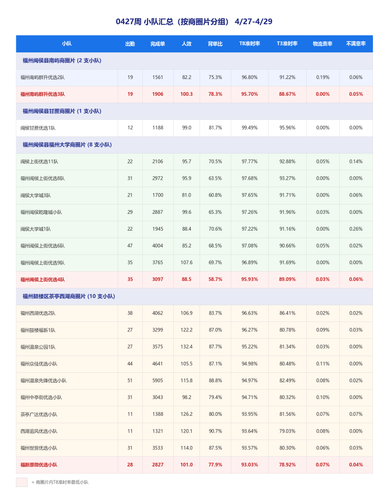Click the efficiency value '107.6'
The width and height of the screenshot is (388, 500).
[x=187, y=262]
